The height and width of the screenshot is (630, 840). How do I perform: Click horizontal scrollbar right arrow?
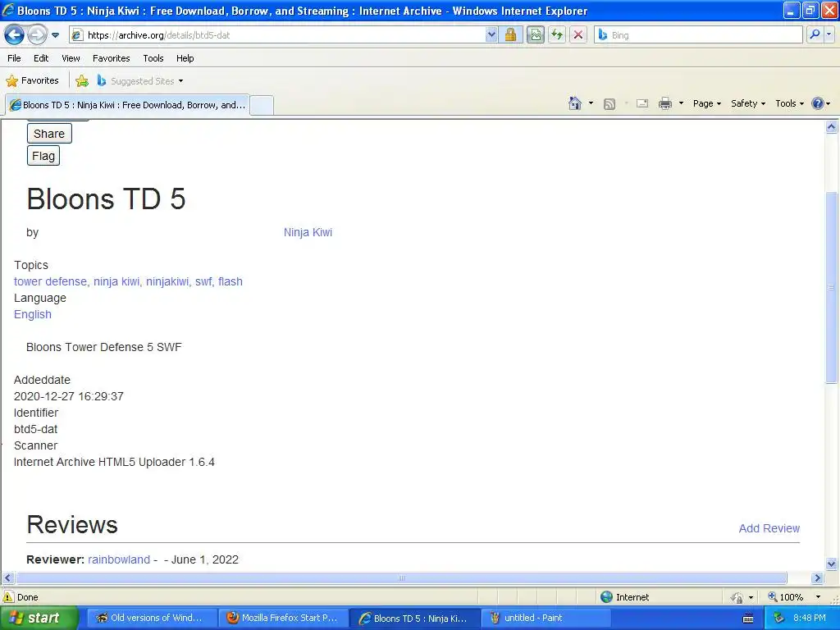[818, 578]
